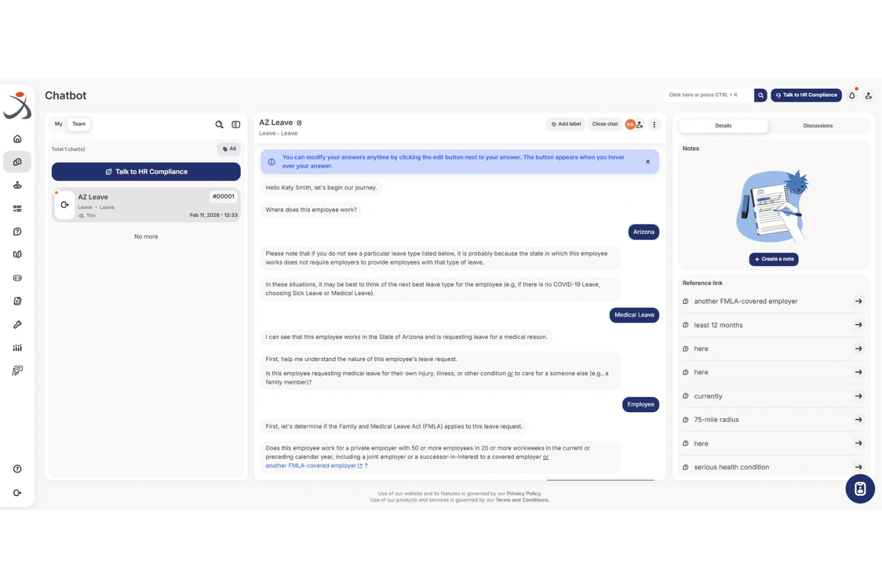Click the top bar search input field
882x588 pixels.
point(708,95)
